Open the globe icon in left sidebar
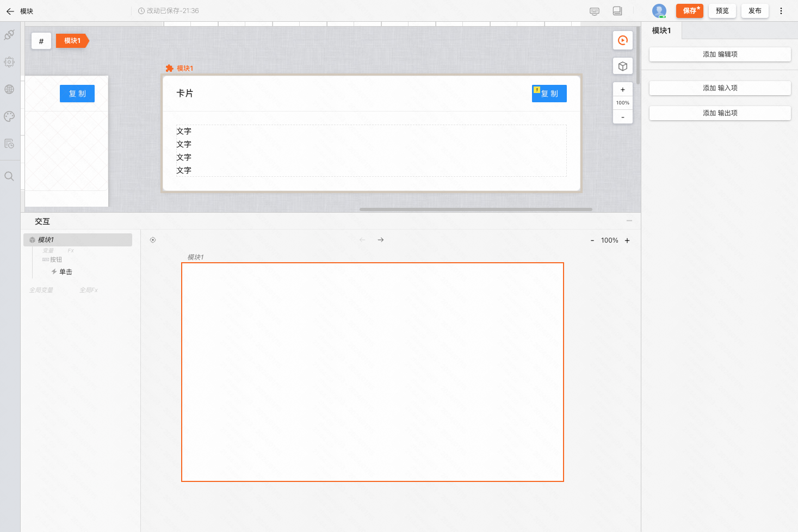798x532 pixels. point(9,89)
